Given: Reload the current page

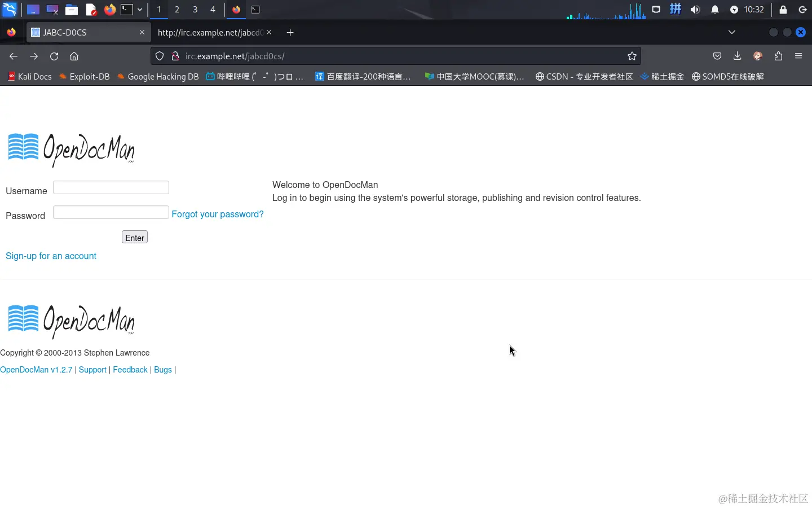Looking at the screenshot, I should click(x=54, y=56).
